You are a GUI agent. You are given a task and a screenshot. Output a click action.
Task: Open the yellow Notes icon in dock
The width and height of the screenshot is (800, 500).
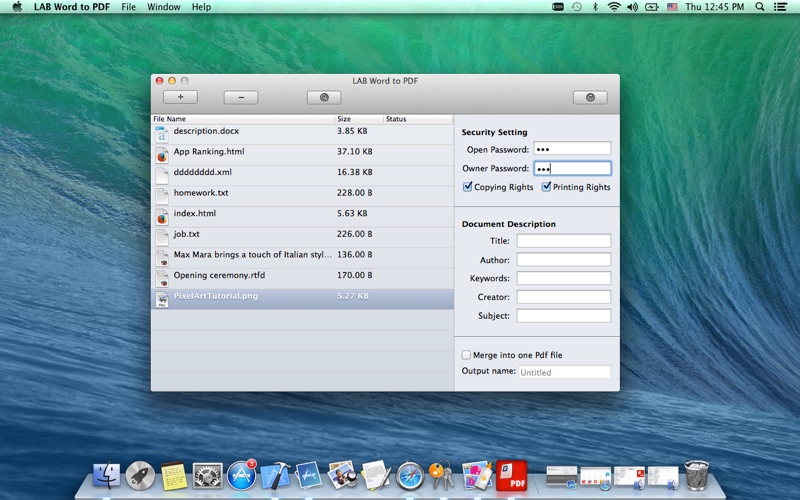pyautogui.click(x=174, y=476)
